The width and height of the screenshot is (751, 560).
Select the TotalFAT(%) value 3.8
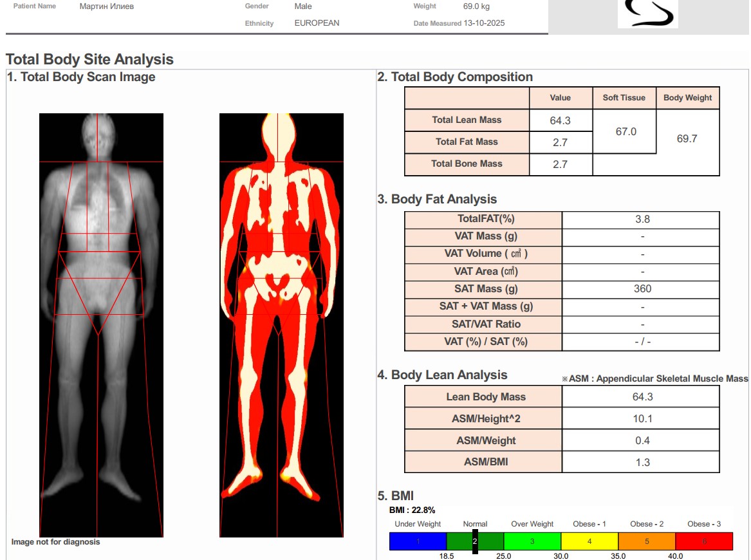[x=642, y=219]
